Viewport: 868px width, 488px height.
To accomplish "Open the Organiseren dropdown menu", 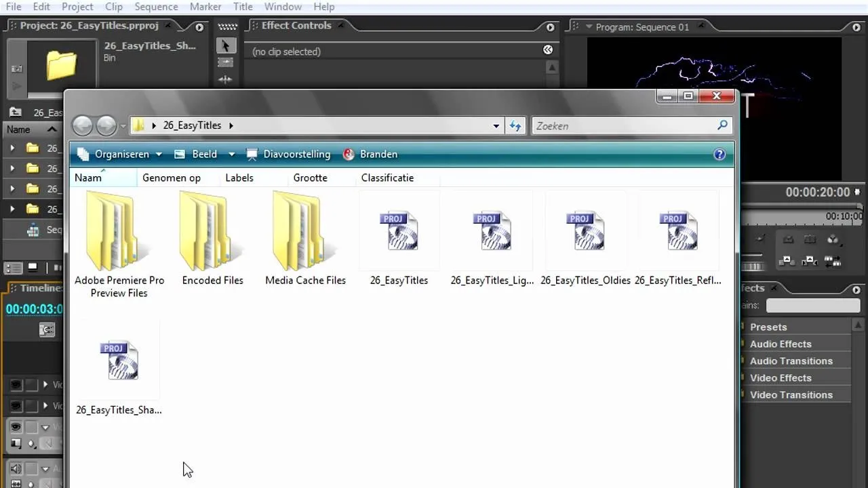I will point(119,155).
